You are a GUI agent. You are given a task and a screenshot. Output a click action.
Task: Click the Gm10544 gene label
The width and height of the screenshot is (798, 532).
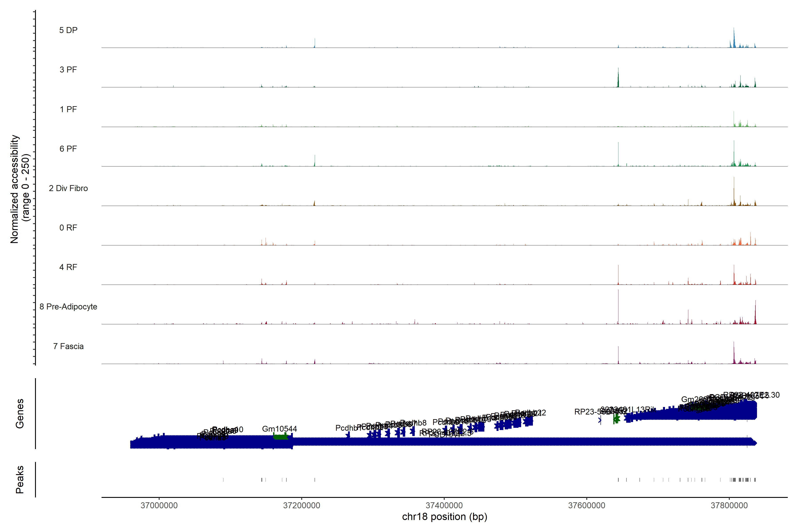coord(279,429)
